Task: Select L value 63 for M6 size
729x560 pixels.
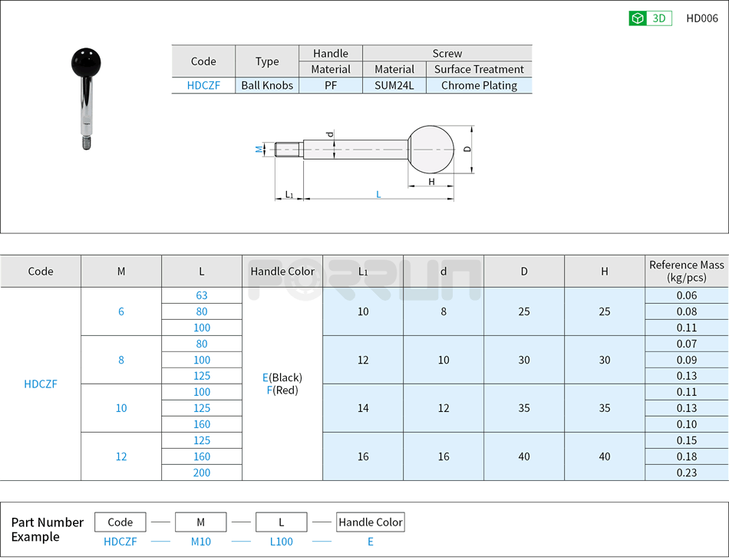Action: 201,295
